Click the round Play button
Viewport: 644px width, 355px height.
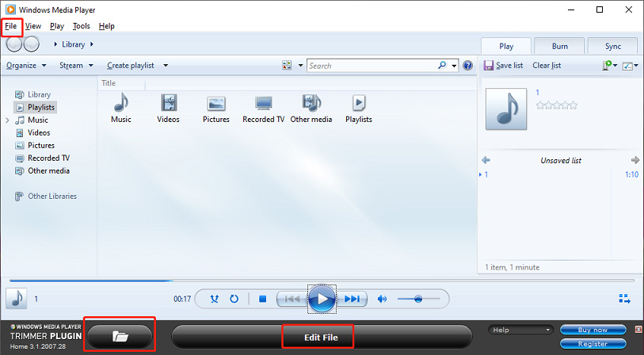(322, 299)
